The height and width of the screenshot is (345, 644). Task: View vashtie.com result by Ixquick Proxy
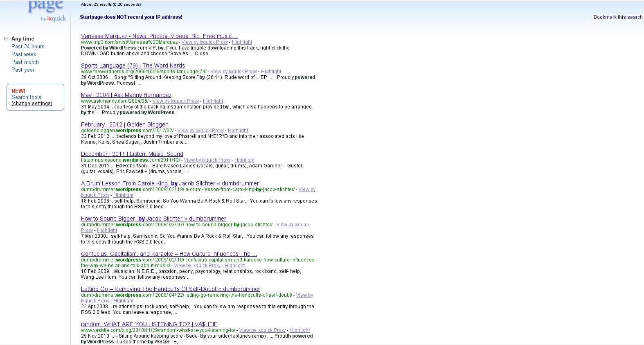coord(262,330)
